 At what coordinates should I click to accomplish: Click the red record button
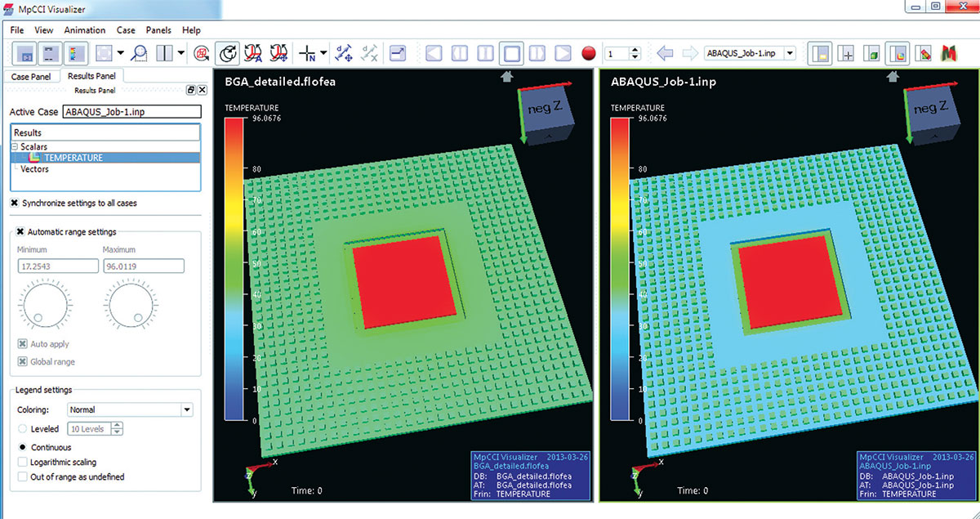(589, 54)
